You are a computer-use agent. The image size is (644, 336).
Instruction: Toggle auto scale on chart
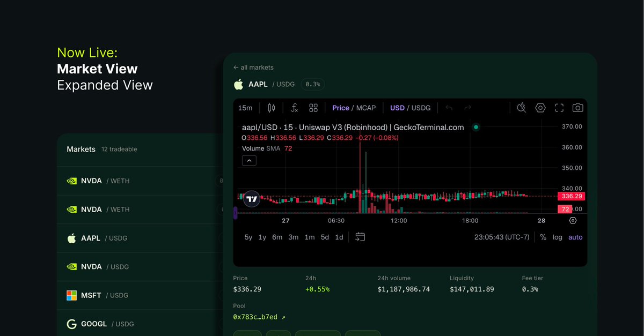[x=575, y=237]
